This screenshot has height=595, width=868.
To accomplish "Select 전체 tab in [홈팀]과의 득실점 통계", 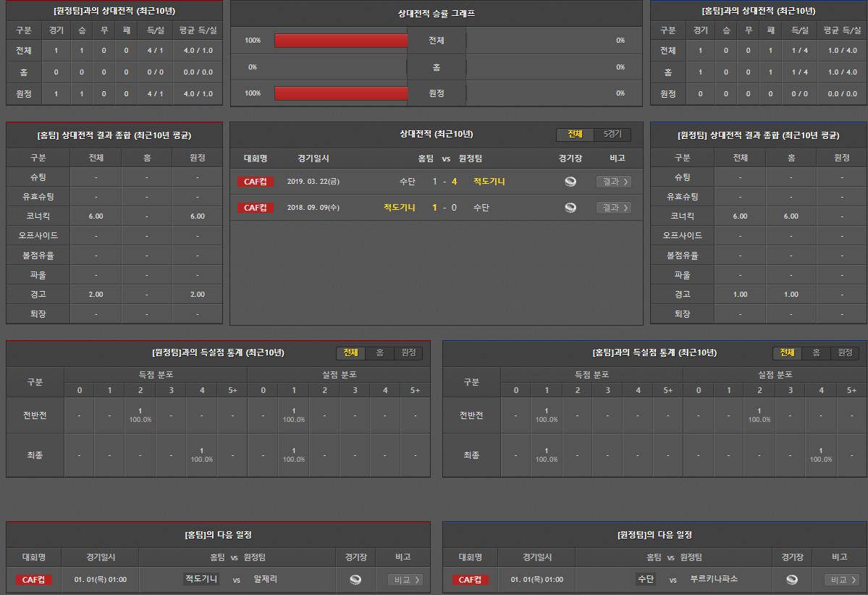I will 787,353.
